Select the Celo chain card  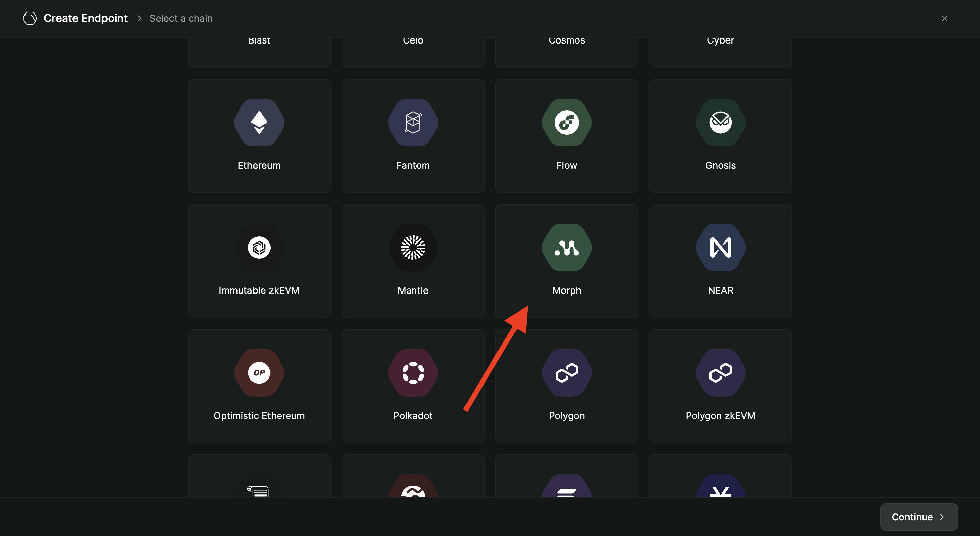point(413,52)
